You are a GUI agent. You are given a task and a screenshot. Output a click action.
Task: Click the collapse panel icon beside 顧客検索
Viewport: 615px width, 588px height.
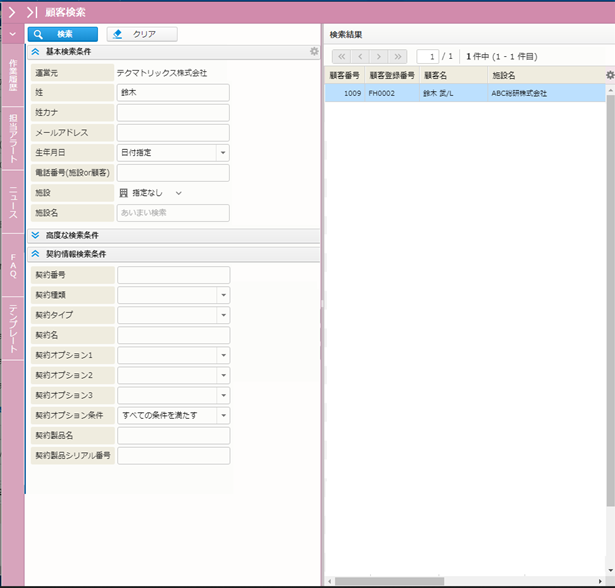32,12
